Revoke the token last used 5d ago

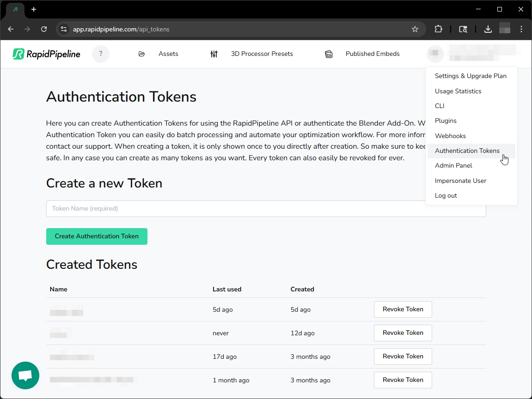[x=403, y=309]
